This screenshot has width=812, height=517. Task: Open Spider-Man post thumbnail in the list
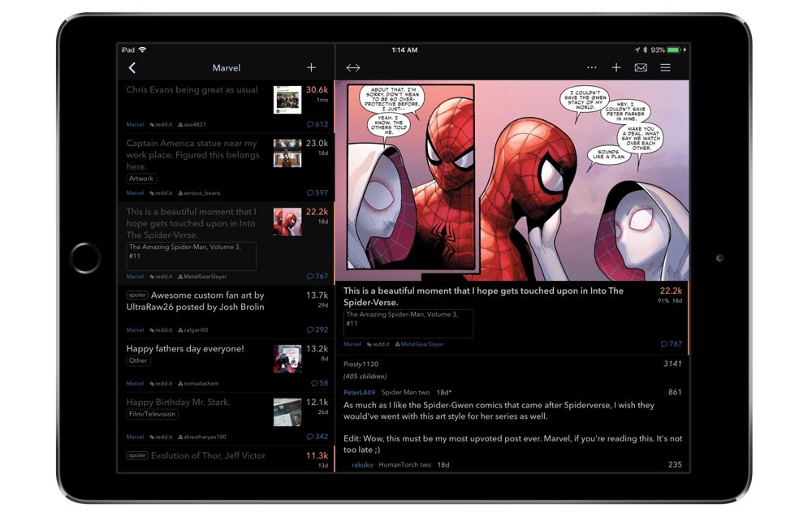[287, 222]
